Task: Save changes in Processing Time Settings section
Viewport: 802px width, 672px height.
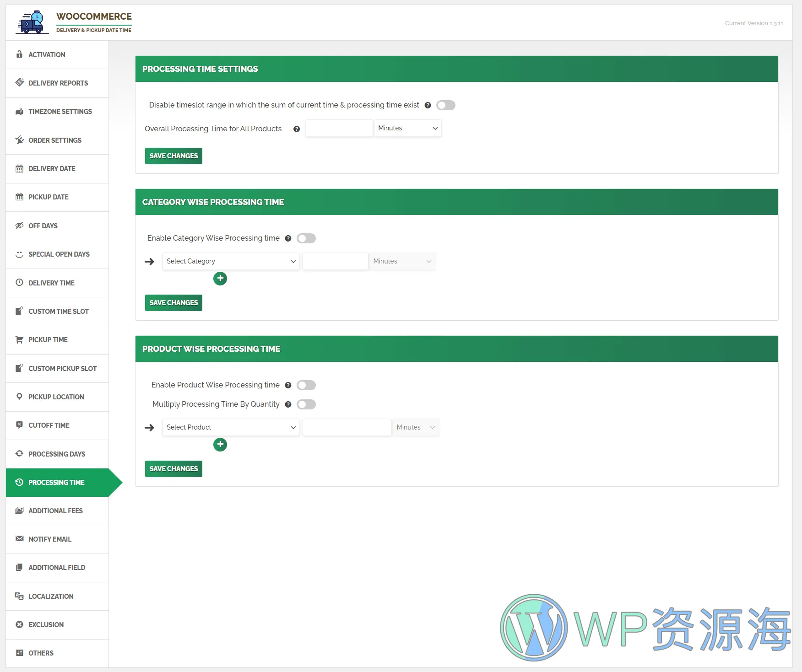Action: 173,156
